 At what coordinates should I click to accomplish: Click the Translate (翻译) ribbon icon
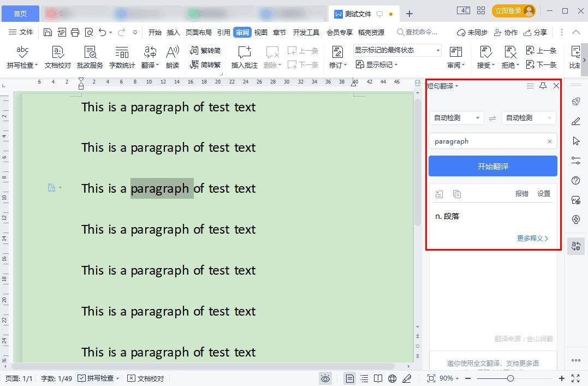tap(150, 57)
